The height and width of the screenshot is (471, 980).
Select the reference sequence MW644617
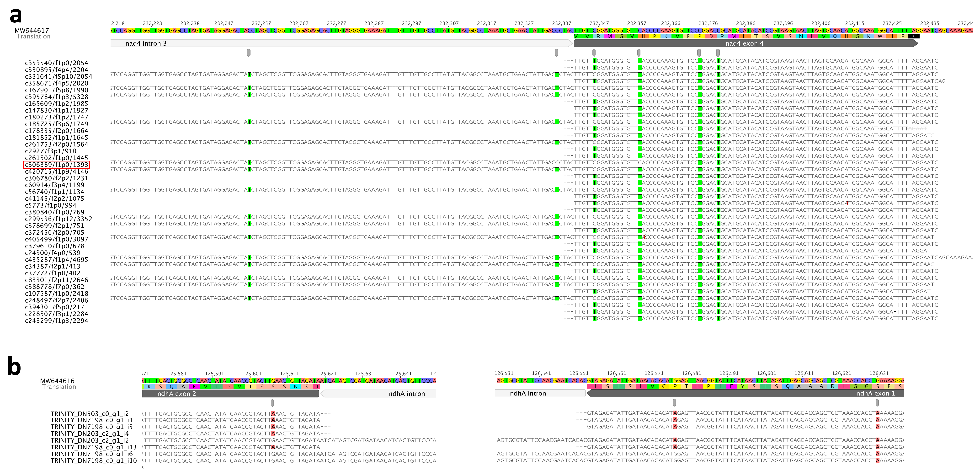tap(32, 30)
